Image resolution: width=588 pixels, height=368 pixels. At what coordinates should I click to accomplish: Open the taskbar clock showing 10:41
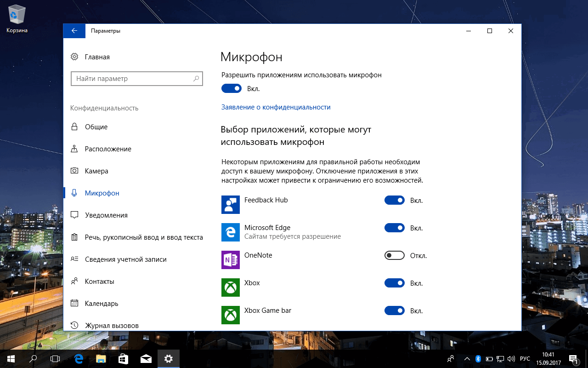pyautogui.click(x=549, y=358)
